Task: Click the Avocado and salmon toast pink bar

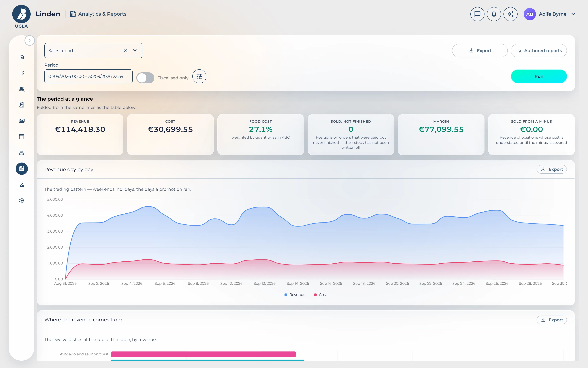Action: coord(203,354)
